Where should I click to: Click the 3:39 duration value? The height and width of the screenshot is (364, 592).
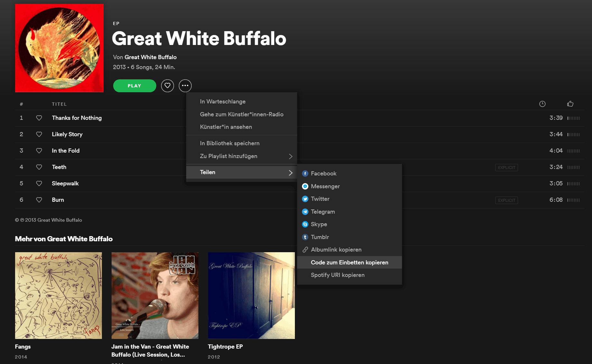pos(556,118)
